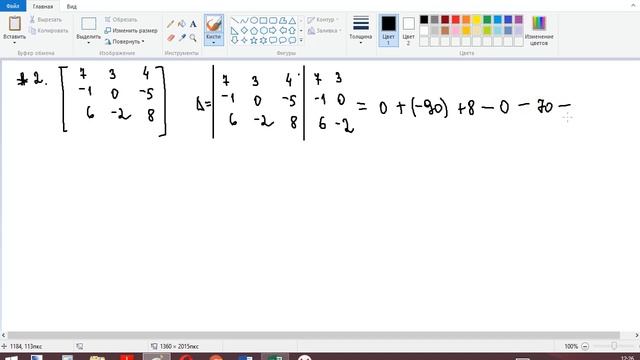Pick the red color swatch
Screen dimensions: 640x360
pos(456,20)
